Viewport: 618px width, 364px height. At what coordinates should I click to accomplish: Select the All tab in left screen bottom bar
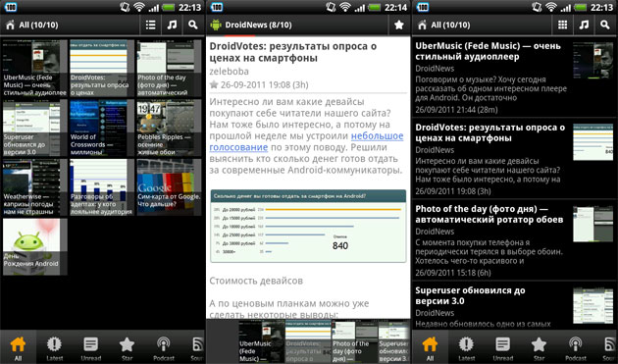click(x=18, y=347)
